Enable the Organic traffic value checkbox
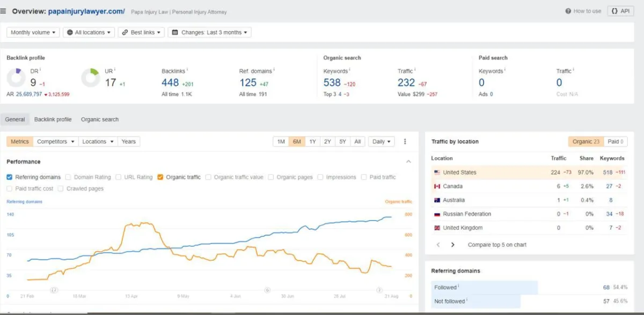Viewport: 644px width, 315px height. [x=208, y=177]
